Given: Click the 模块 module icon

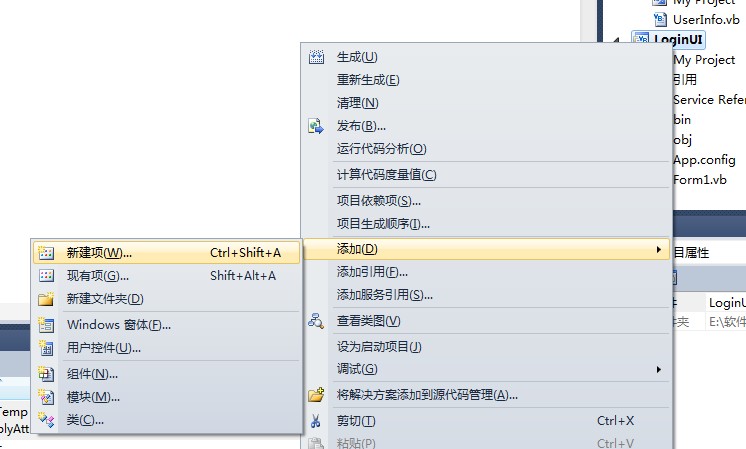Looking at the screenshot, I should [x=46, y=397].
